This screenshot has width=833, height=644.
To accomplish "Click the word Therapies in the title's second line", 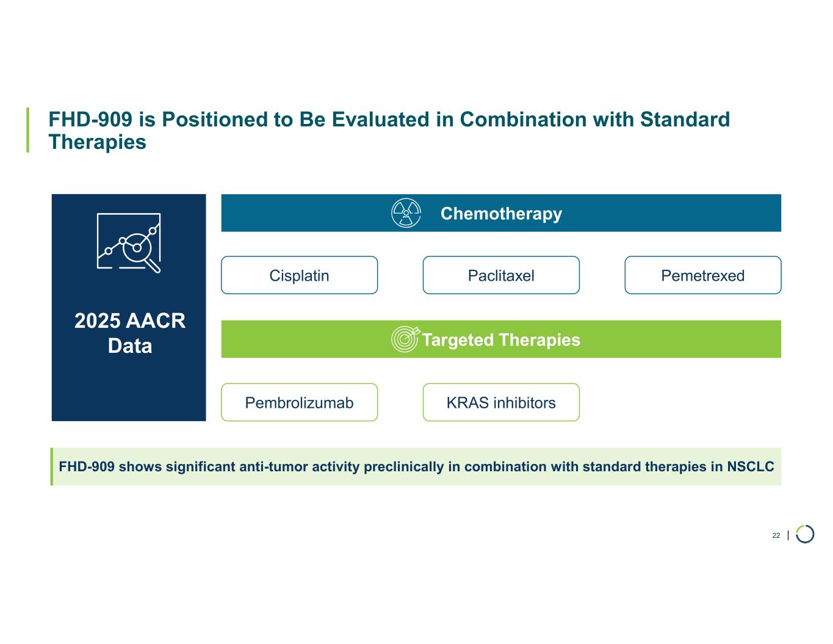I will [x=97, y=142].
